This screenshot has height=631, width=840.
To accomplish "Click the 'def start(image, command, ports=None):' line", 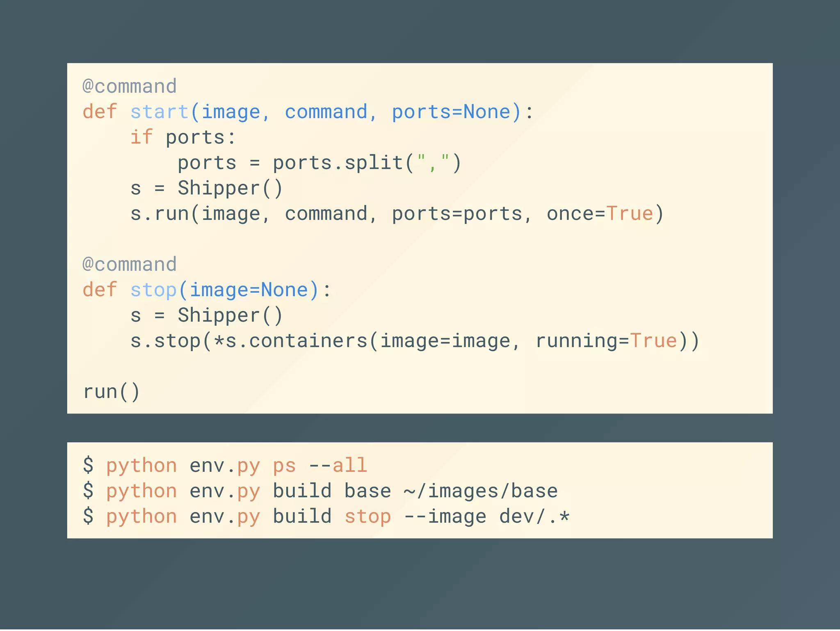I will tap(308, 112).
